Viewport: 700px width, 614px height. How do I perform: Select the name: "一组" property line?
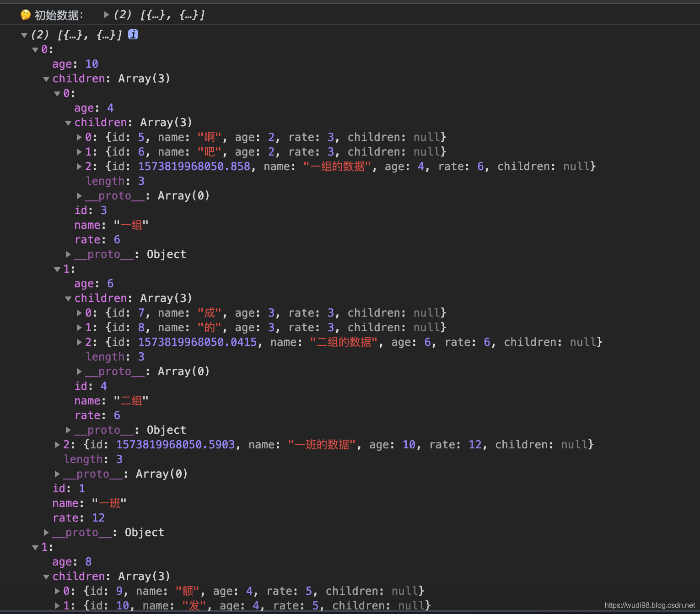pyautogui.click(x=111, y=225)
